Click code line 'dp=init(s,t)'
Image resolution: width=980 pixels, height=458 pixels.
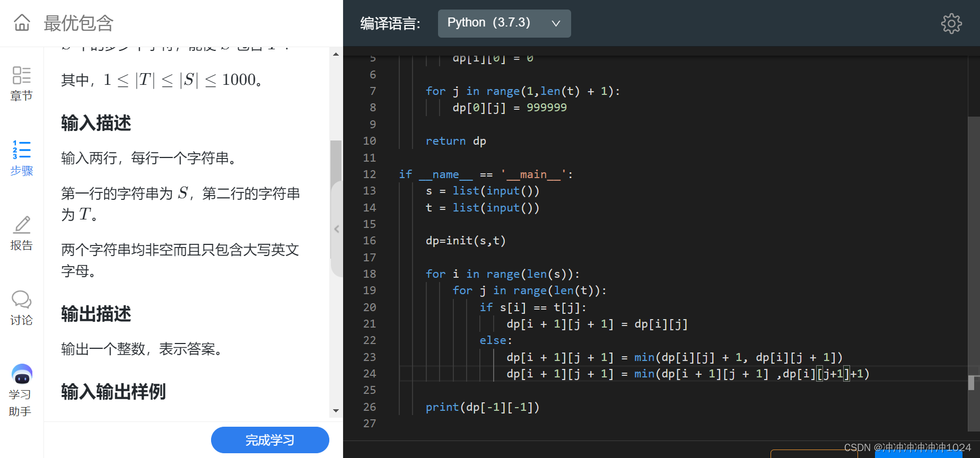[466, 241]
